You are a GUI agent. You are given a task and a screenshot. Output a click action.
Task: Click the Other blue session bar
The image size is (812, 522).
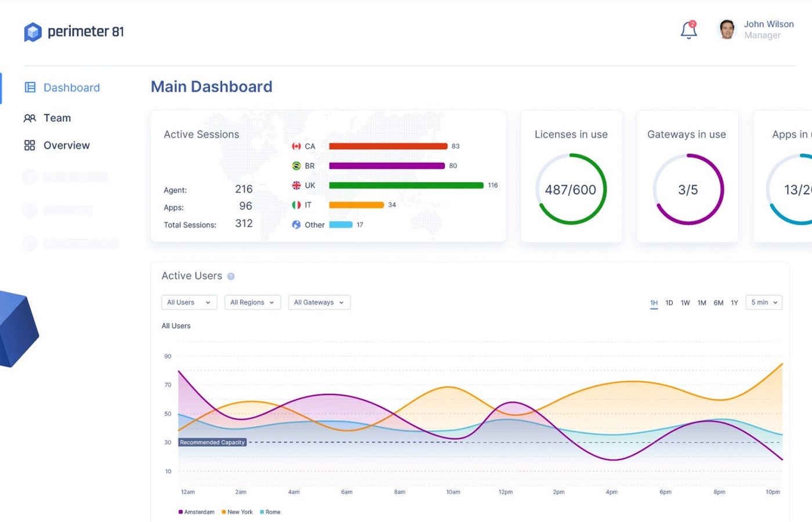[340, 225]
